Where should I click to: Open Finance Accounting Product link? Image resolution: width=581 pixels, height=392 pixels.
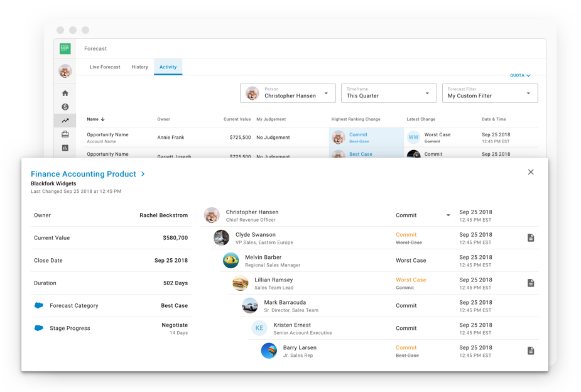[x=84, y=174]
